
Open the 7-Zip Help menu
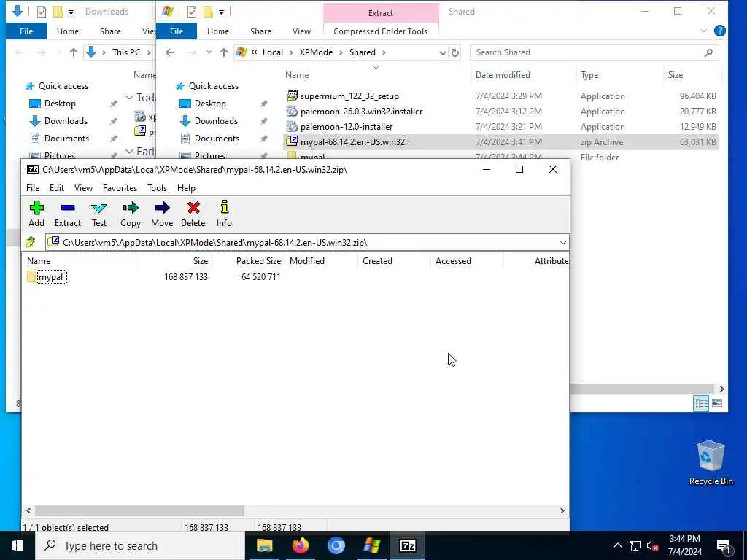pos(186,188)
